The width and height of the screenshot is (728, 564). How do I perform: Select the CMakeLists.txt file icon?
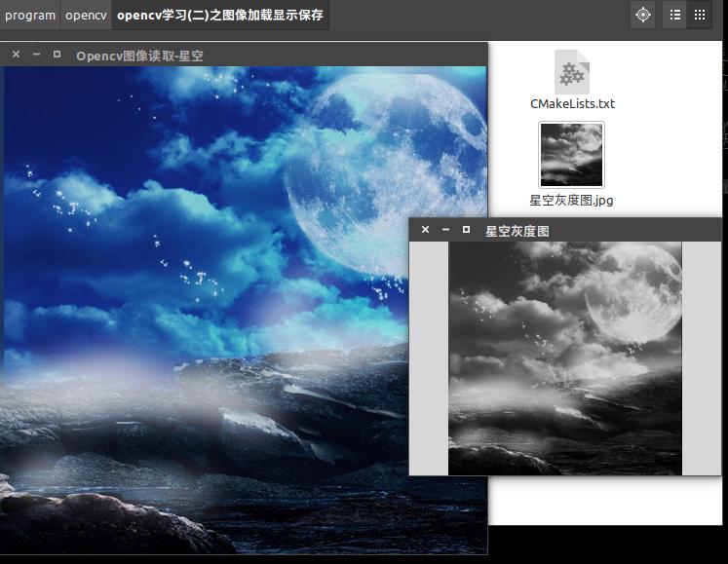point(572,72)
